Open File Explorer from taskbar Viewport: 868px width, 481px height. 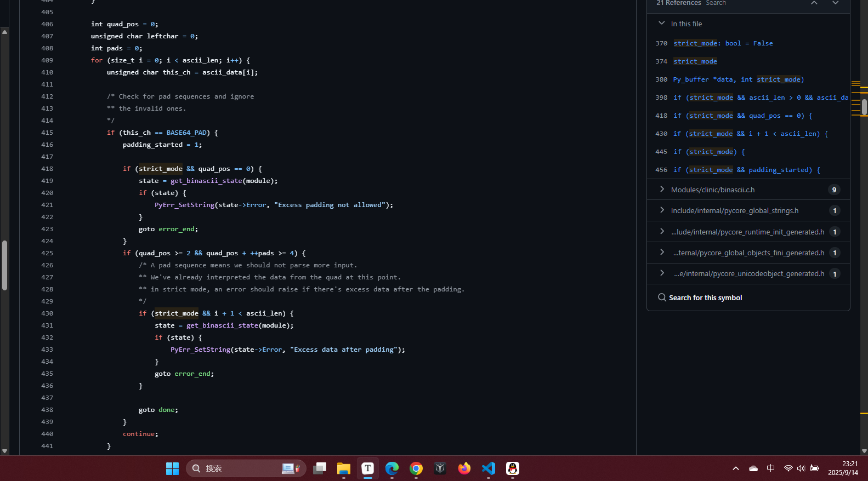(344, 468)
